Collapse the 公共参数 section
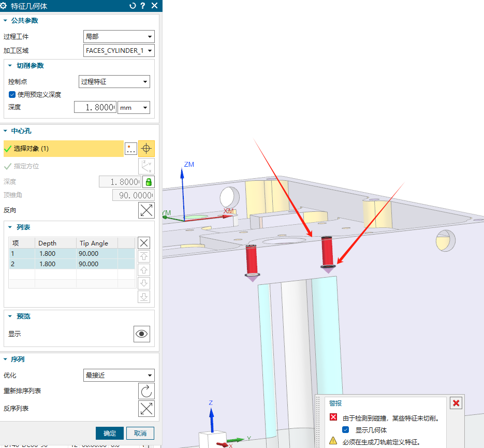 pos(6,21)
